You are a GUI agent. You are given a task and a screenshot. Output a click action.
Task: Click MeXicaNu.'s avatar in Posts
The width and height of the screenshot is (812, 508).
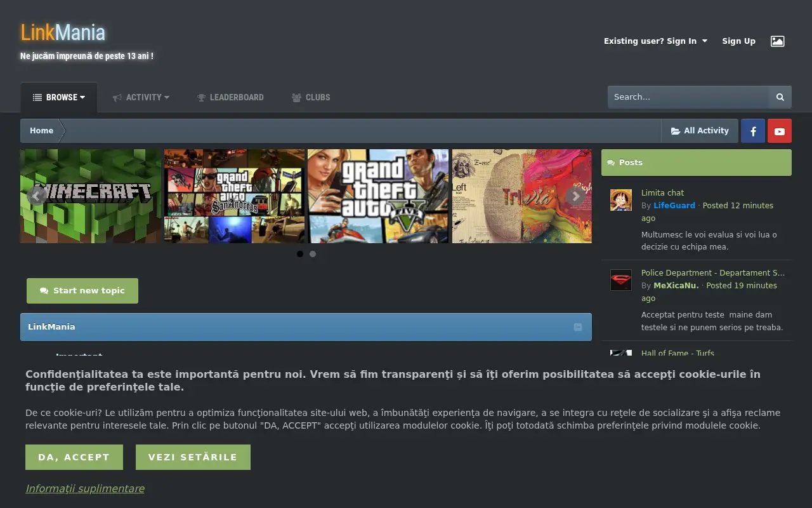621,280
